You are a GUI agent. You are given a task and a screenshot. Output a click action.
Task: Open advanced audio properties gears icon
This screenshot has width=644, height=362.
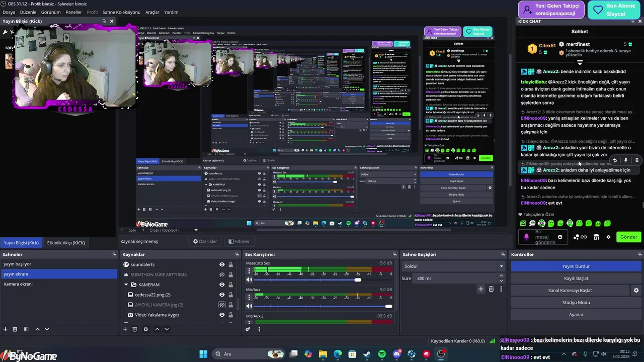coord(248,329)
